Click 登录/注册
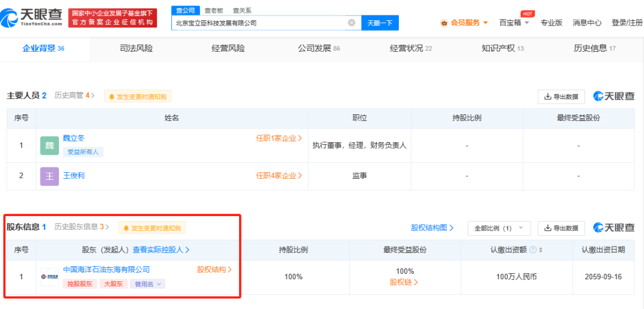Screen dimensions: 644x309 (x=627, y=23)
